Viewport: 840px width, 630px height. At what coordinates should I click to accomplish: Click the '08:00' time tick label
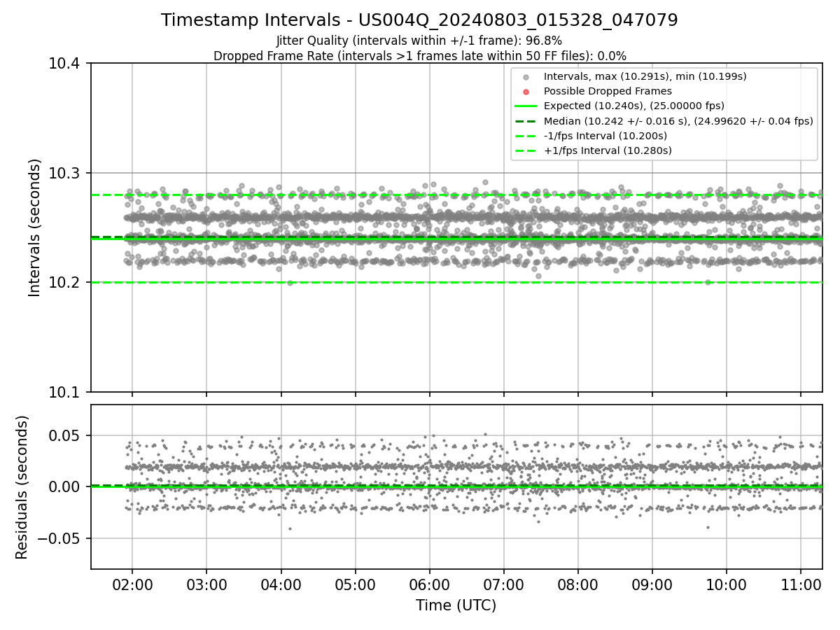click(x=577, y=584)
